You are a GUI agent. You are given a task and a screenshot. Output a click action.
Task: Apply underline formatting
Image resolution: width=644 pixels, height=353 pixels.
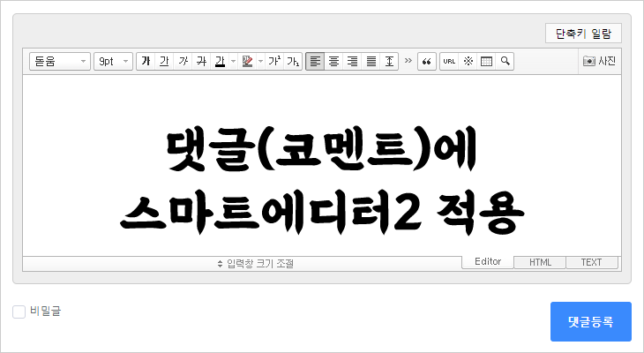(164, 62)
